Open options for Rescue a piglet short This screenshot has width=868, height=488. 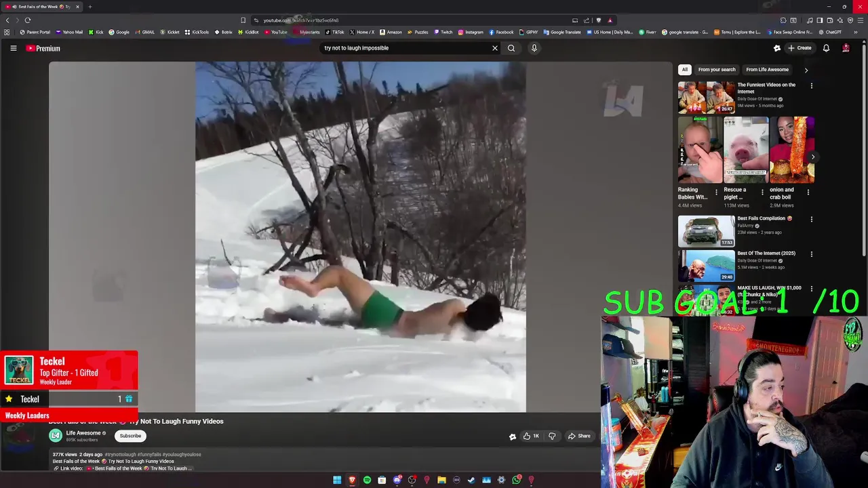pos(762,192)
